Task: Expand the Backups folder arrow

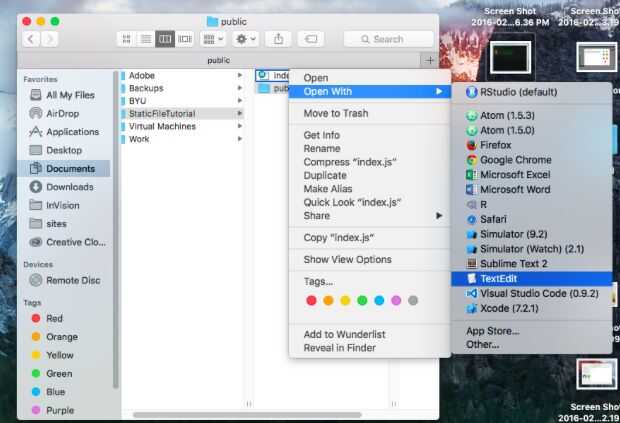Action: pyautogui.click(x=240, y=88)
